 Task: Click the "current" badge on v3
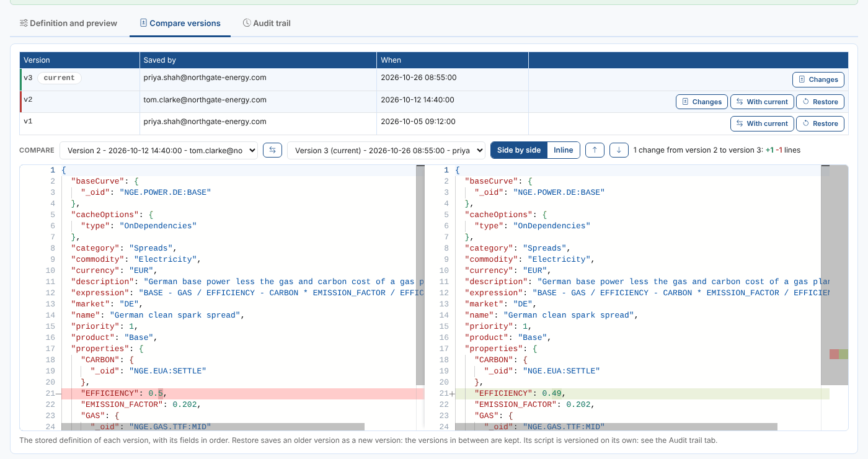(x=60, y=78)
